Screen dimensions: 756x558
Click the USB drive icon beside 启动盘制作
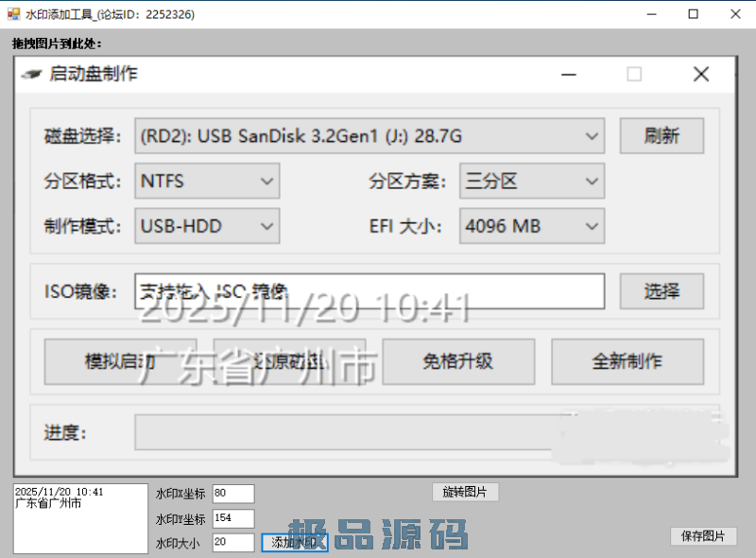[29, 74]
